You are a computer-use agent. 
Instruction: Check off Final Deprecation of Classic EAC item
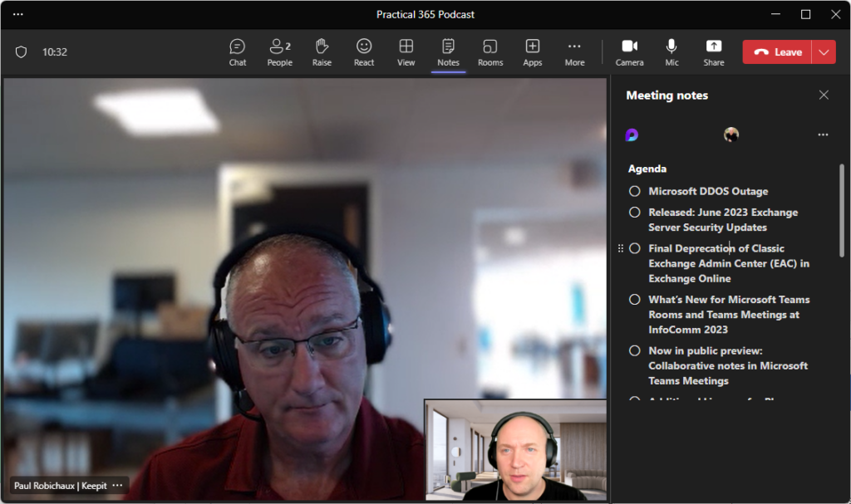(634, 248)
